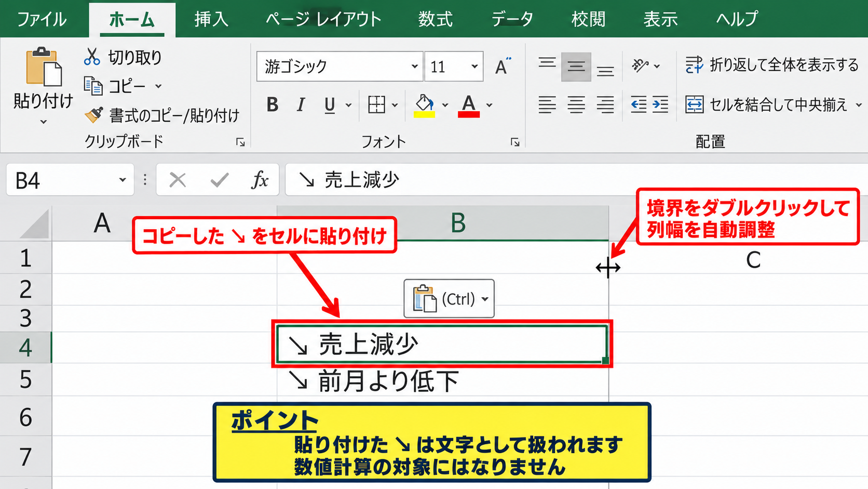Viewport: 868px width, 489px height.
Task: Select row 6 header
Action: tap(25, 417)
